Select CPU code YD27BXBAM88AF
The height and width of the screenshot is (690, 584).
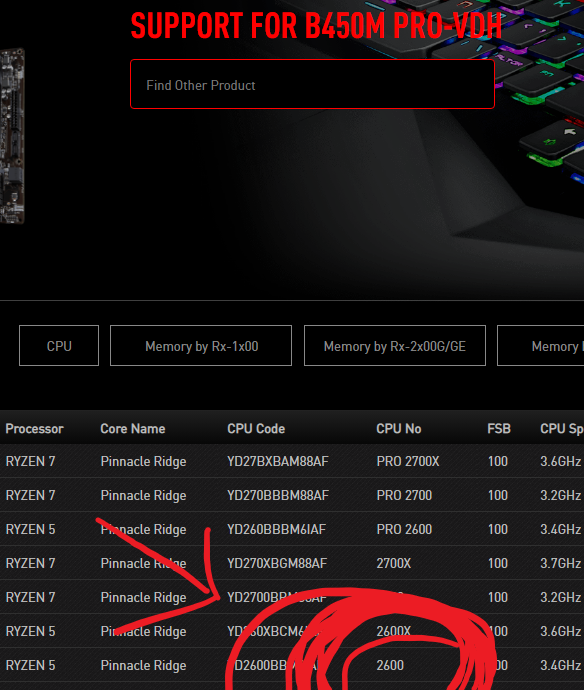tap(278, 461)
